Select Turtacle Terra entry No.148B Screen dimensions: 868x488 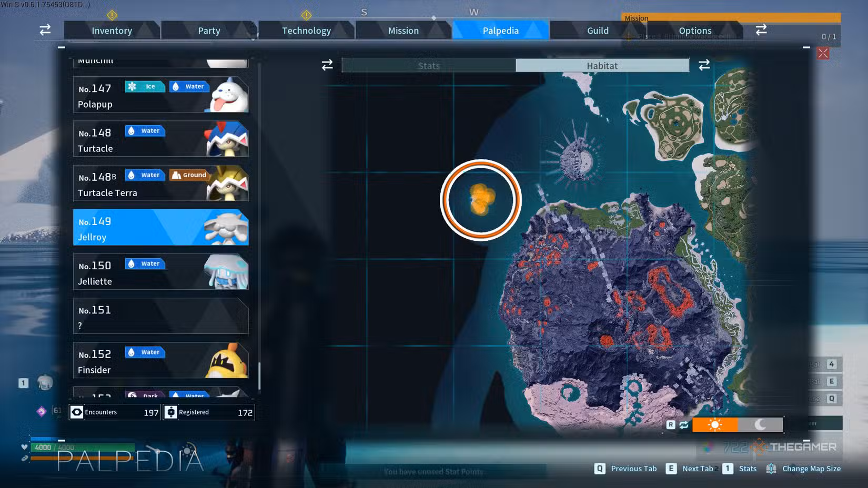click(x=160, y=183)
